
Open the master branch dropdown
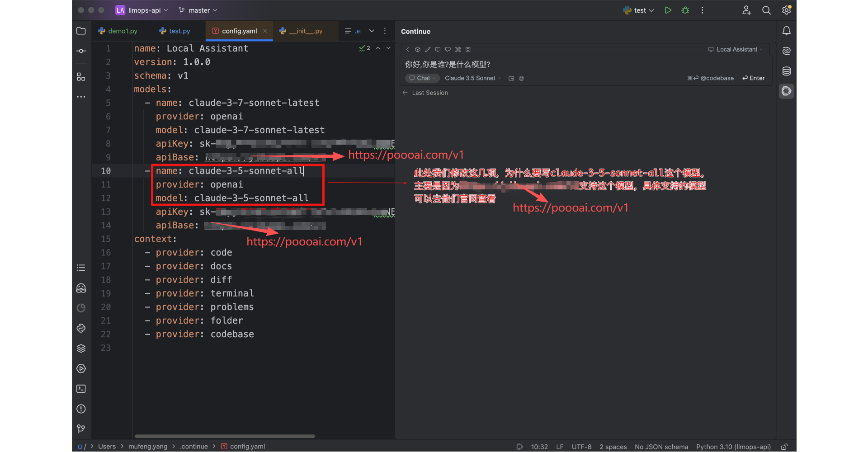[198, 10]
